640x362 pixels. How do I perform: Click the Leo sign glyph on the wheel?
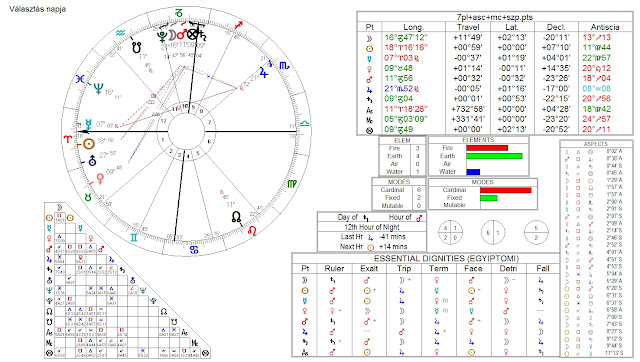pos(252,231)
